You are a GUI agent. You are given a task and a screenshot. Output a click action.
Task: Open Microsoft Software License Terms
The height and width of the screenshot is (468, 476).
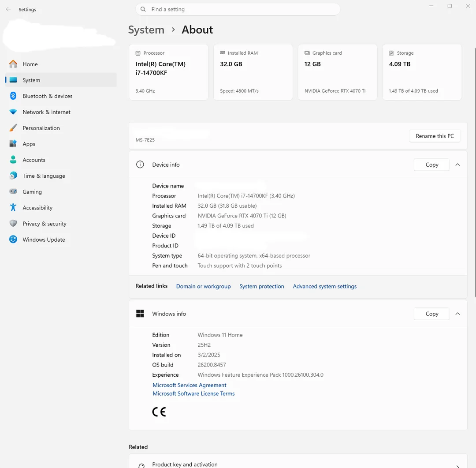tap(193, 393)
